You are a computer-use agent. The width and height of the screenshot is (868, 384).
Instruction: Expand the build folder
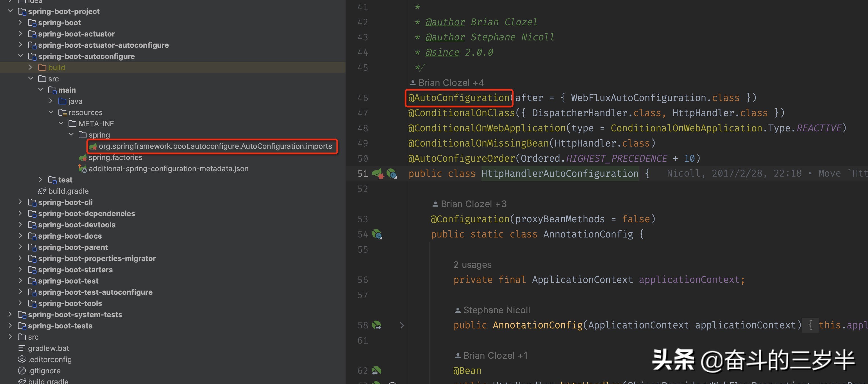click(x=30, y=67)
